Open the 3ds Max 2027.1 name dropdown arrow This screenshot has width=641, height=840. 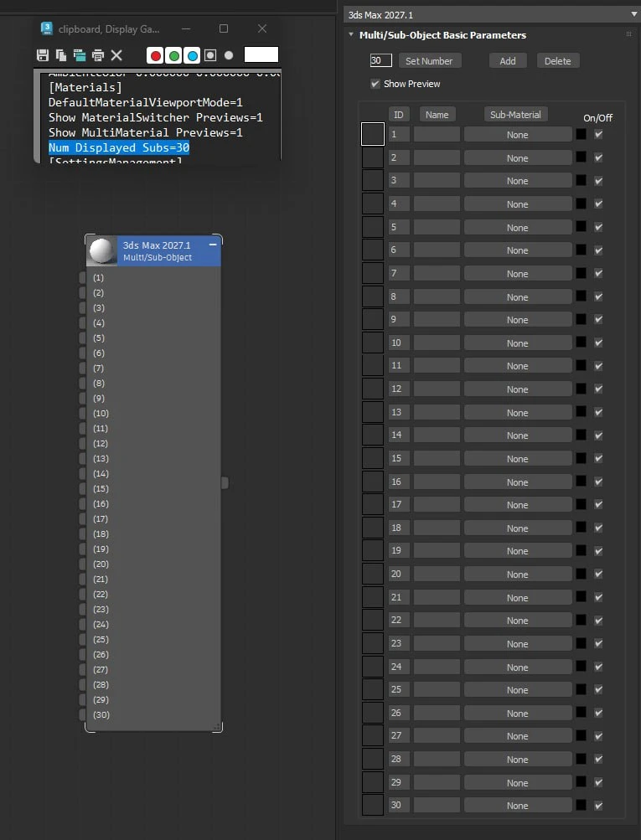coord(634,14)
